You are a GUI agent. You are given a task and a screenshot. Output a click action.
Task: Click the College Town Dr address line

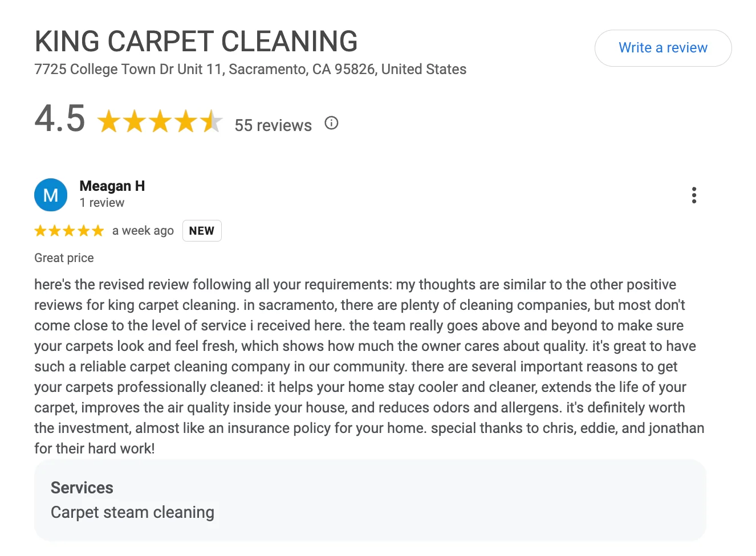pos(250,69)
